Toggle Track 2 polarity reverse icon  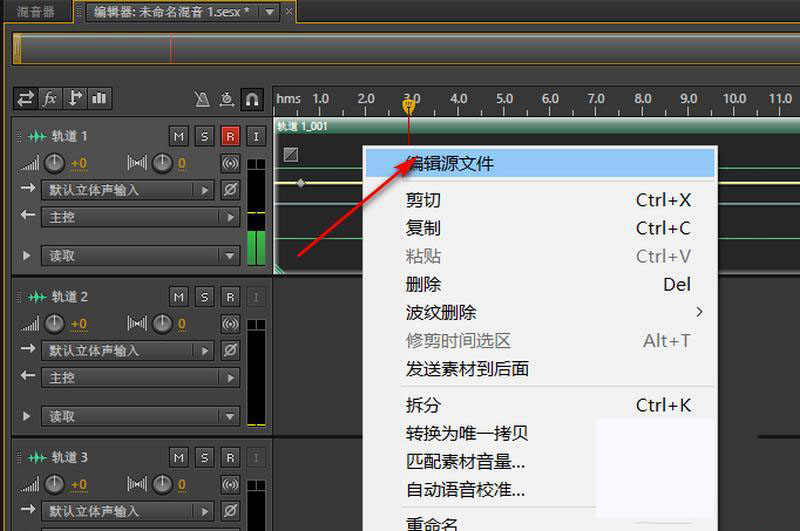tap(230, 350)
